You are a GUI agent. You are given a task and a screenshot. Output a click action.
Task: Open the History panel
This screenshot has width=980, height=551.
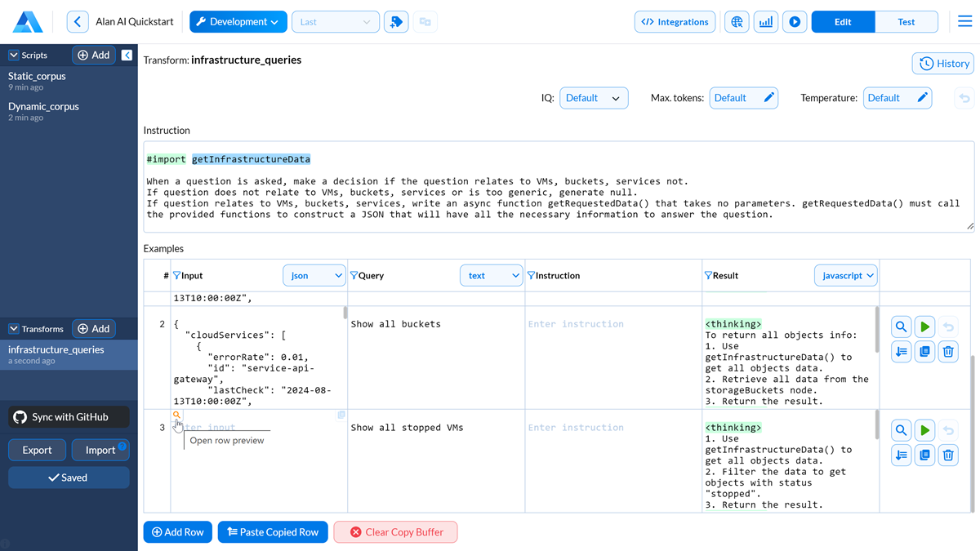tap(942, 63)
